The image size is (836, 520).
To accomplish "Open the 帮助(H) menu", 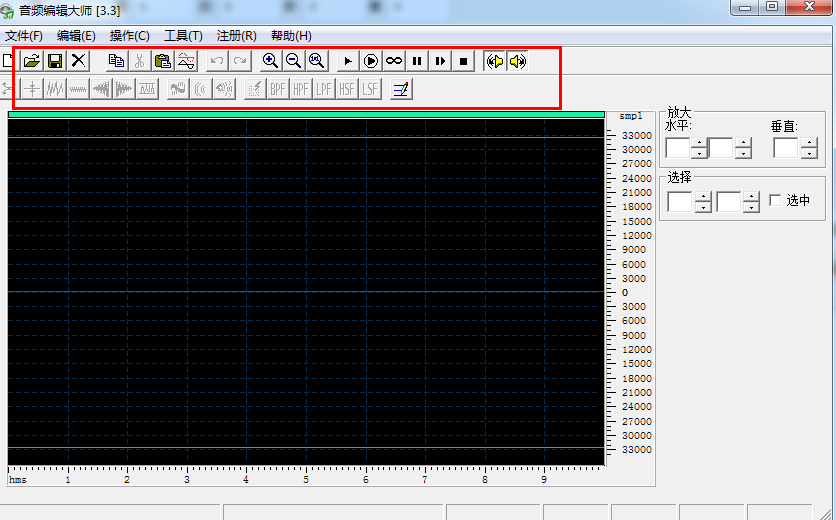I will click(x=291, y=36).
